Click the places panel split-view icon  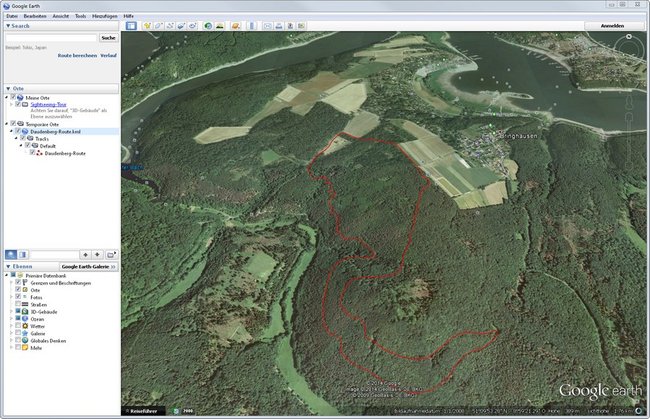tap(23, 254)
